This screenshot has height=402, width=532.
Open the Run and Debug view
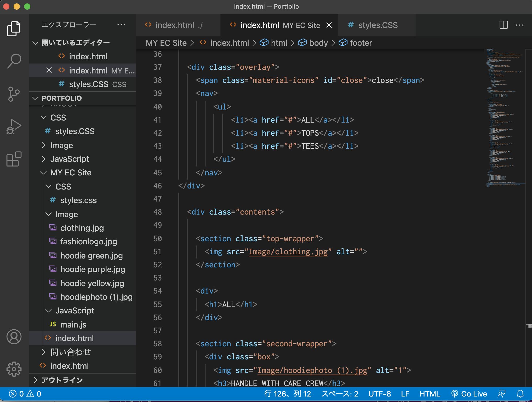pos(14,127)
